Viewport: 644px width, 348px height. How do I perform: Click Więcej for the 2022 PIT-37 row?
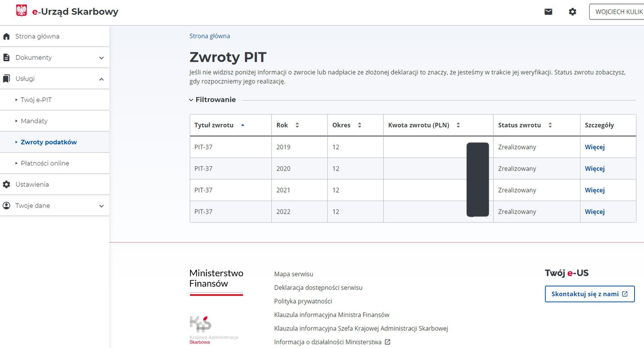pyautogui.click(x=594, y=212)
